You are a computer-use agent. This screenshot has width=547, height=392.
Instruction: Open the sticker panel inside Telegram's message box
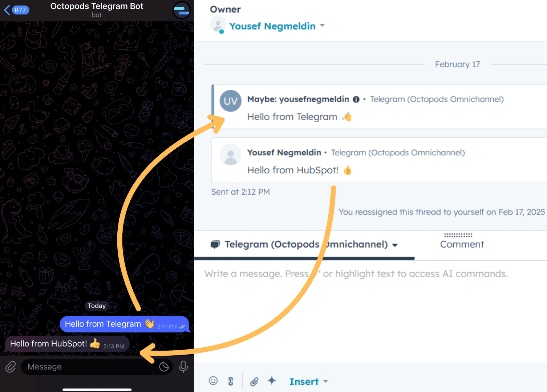pos(164,367)
